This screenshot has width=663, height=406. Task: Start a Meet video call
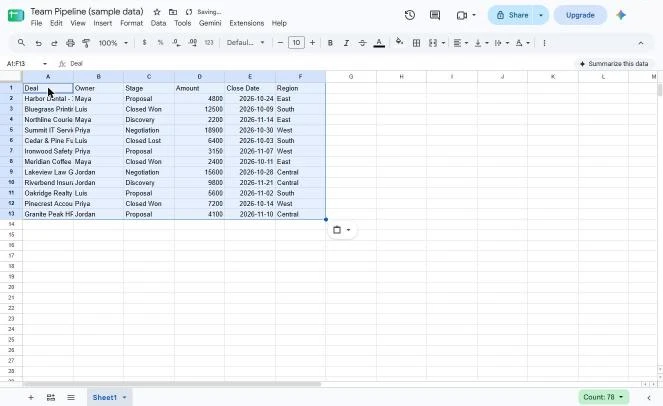(462, 15)
